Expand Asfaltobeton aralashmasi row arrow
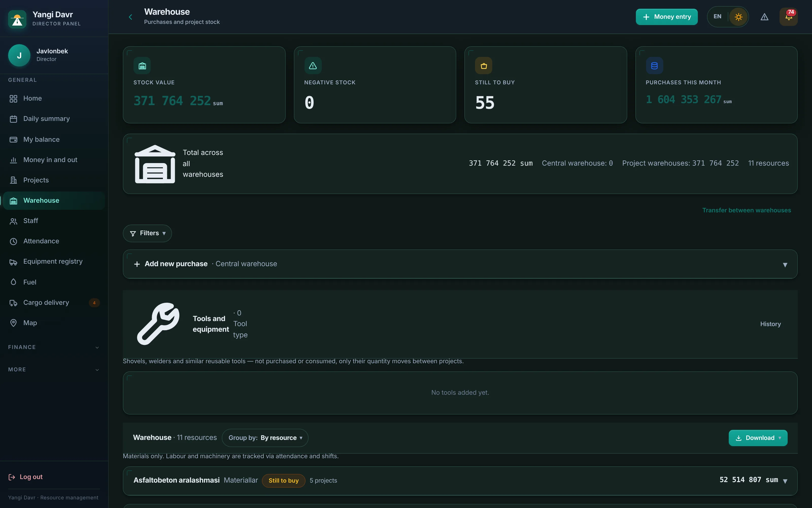The height and width of the screenshot is (508, 812). point(785,481)
